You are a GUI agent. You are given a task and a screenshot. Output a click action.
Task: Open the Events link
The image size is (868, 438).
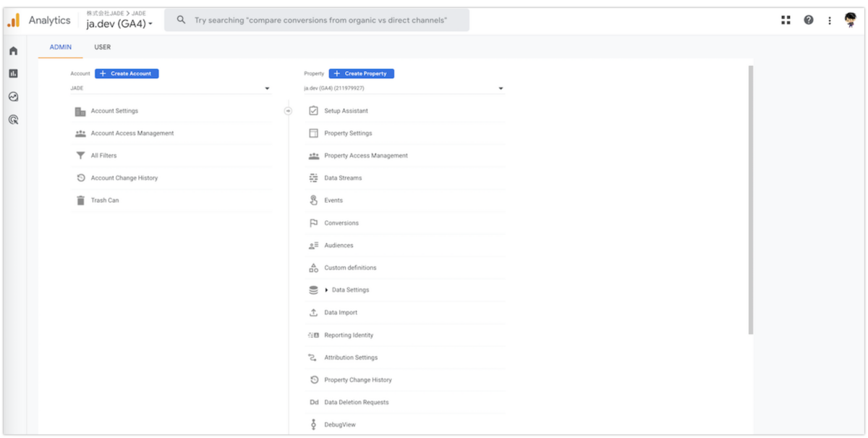[x=333, y=201]
